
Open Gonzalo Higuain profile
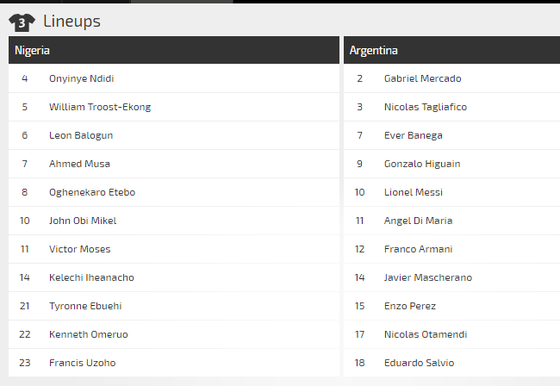[422, 164]
